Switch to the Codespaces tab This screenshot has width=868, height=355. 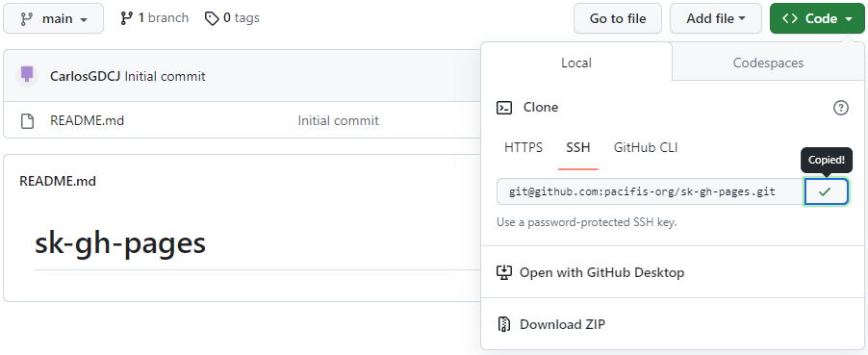pyautogui.click(x=768, y=63)
